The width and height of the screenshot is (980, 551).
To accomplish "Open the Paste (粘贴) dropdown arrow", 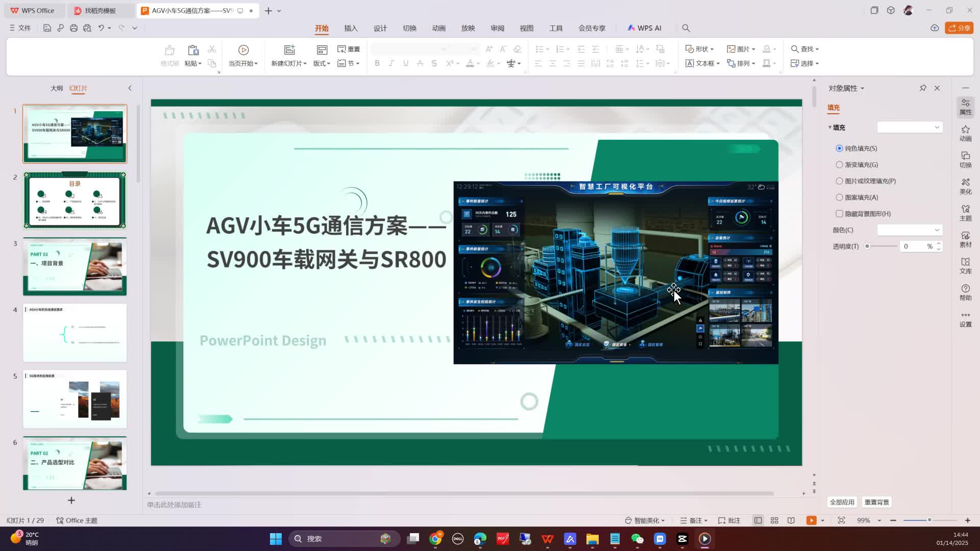I will tap(200, 63).
